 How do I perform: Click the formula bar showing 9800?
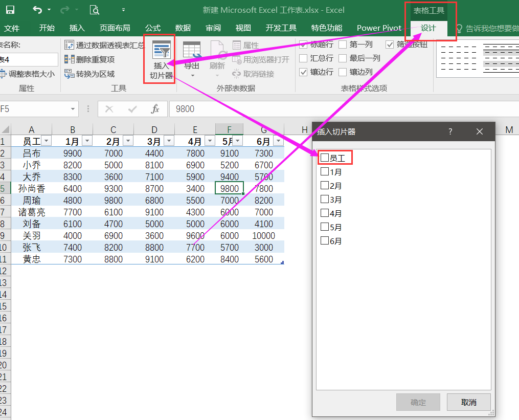(x=344, y=109)
